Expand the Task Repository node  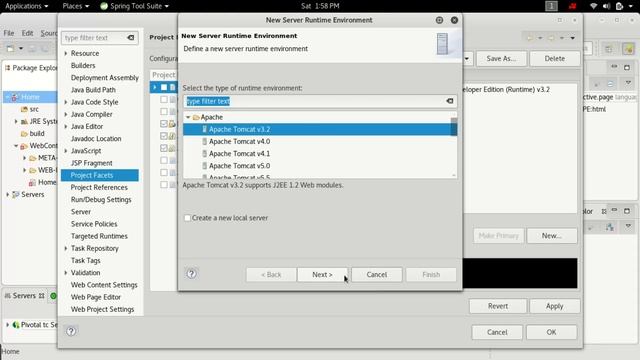coord(66,249)
